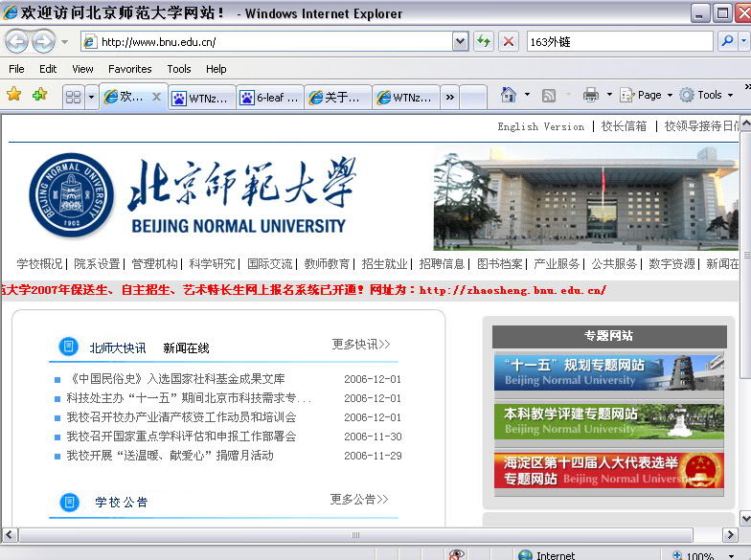The image size is (751, 560).
Task: Open 图书档案 navigation item
Action: click(499, 264)
